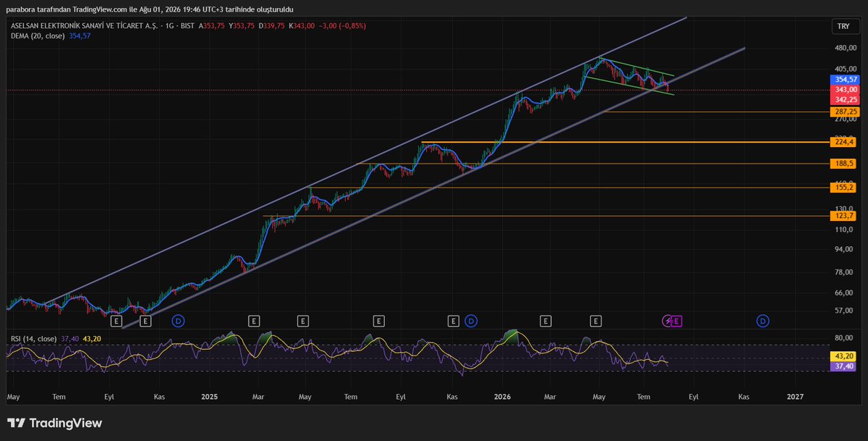Click the 480,00 price scale value
Image resolution: width=868 pixels, height=441 pixels.
(x=845, y=49)
